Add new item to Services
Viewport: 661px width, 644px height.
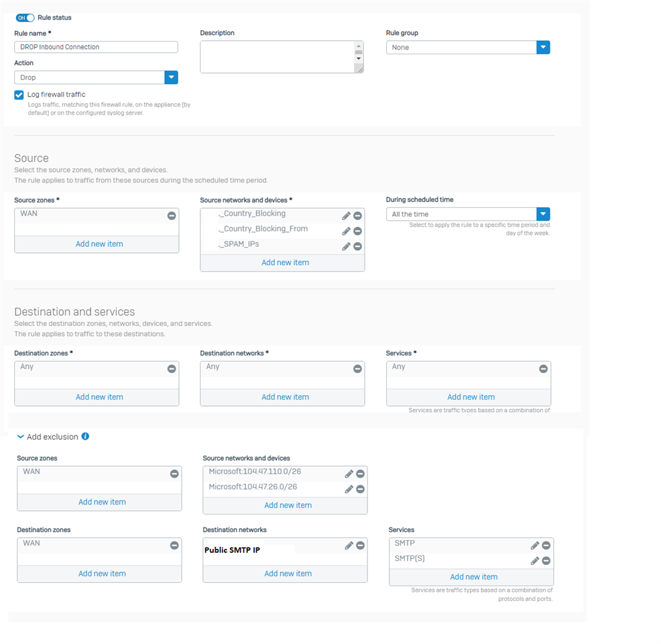coord(471,397)
